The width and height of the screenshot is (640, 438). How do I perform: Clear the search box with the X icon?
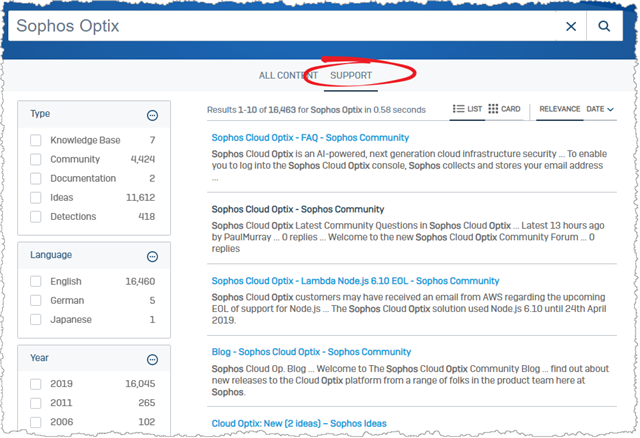click(571, 27)
